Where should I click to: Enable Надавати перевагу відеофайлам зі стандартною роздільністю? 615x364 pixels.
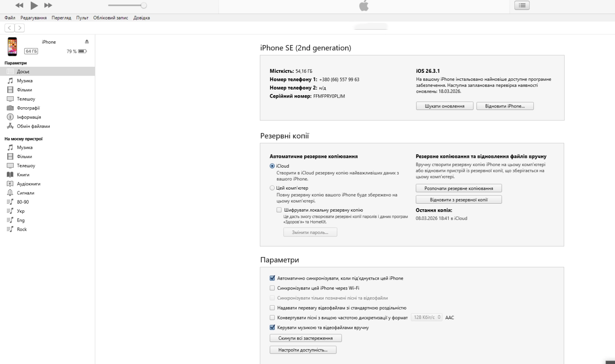pos(272,308)
